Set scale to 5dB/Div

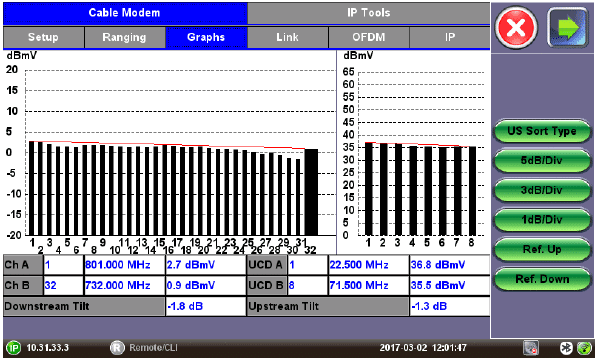click(x=542, y=161)
